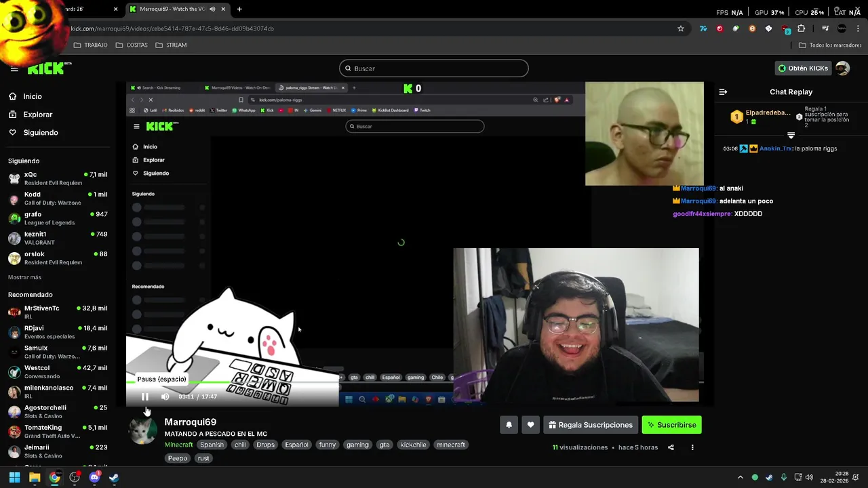Screen dimensions: 868x488
Task: Mute the video volume speaker
Action: (x=165, y=396)
